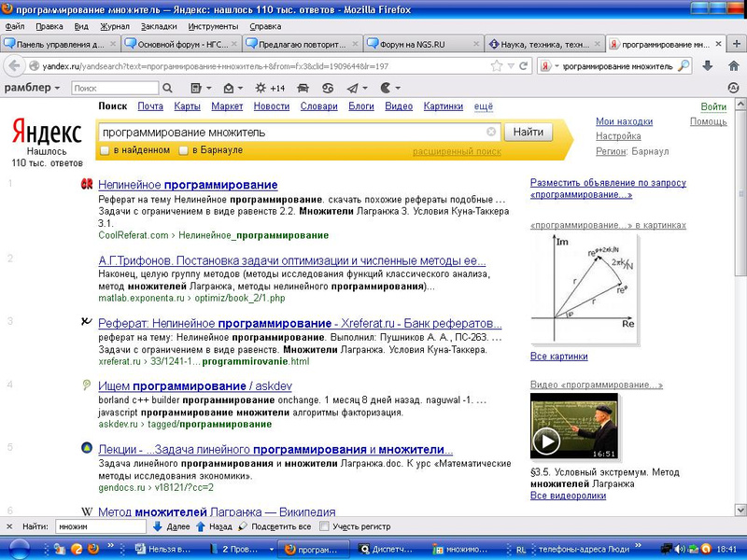The image size is (747, 560).
Task: Click the weather +14 icon in Rambler toolbar
Action: (x=270, y=88)
